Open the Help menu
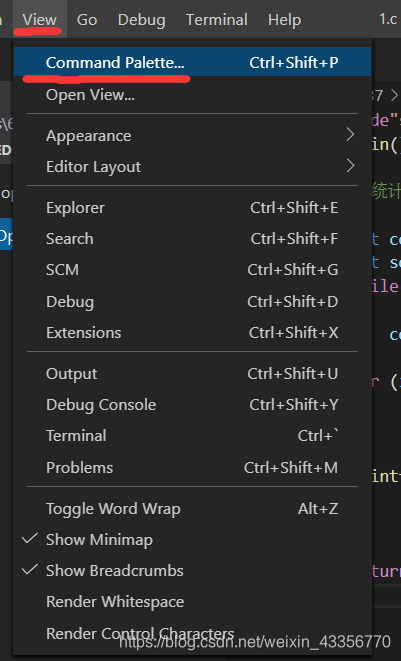Screen dimensions: 401x661 click(285, 19)
